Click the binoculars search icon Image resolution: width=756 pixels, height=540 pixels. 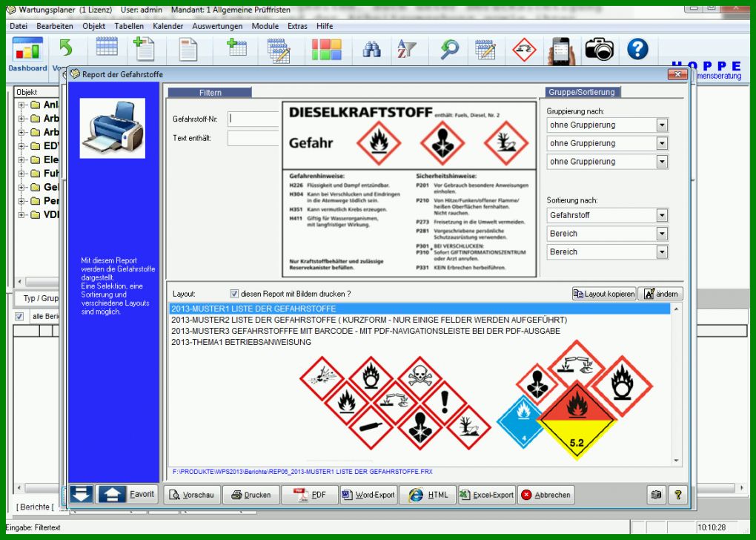pos(371,49)
